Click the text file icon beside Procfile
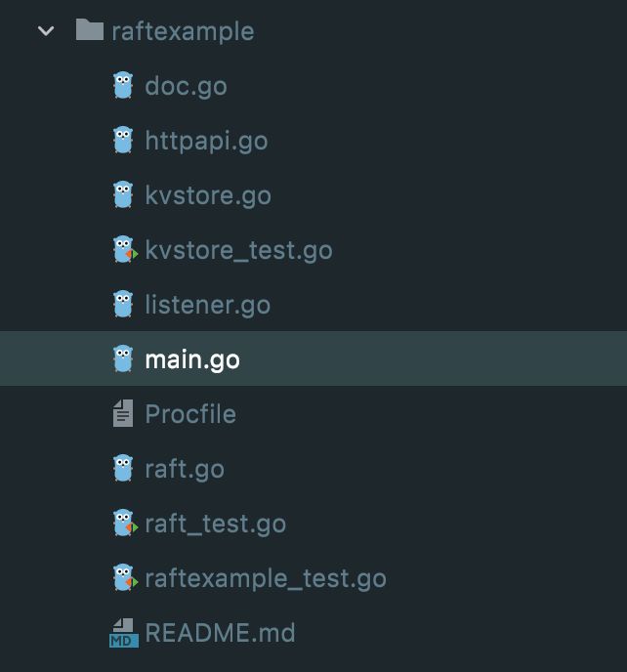 point(123,413)
